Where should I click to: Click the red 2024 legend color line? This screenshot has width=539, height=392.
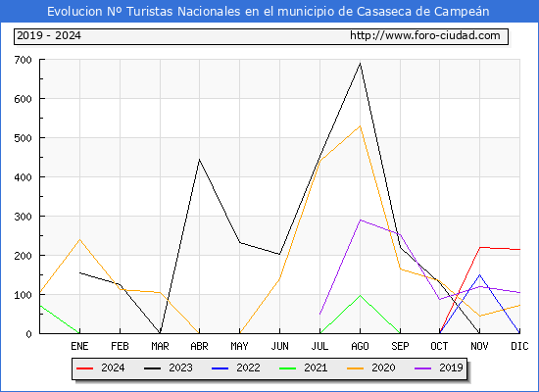click(x=84, y=368)
